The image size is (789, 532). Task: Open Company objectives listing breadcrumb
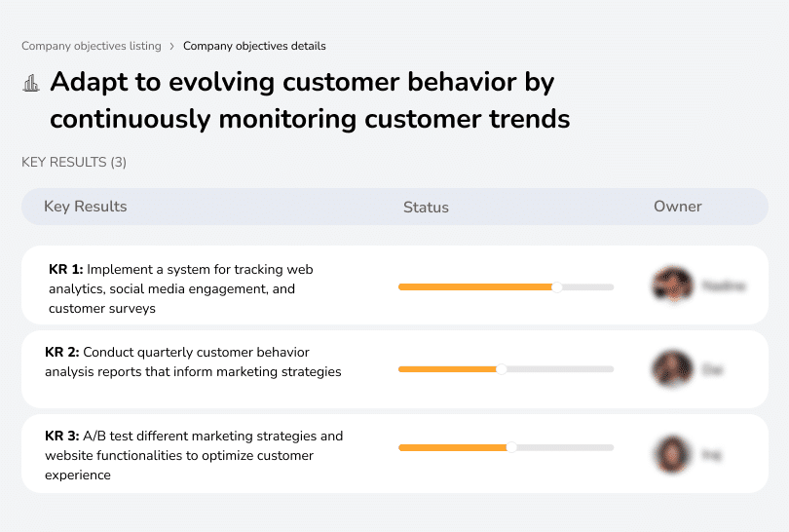[x=92, y=46]
